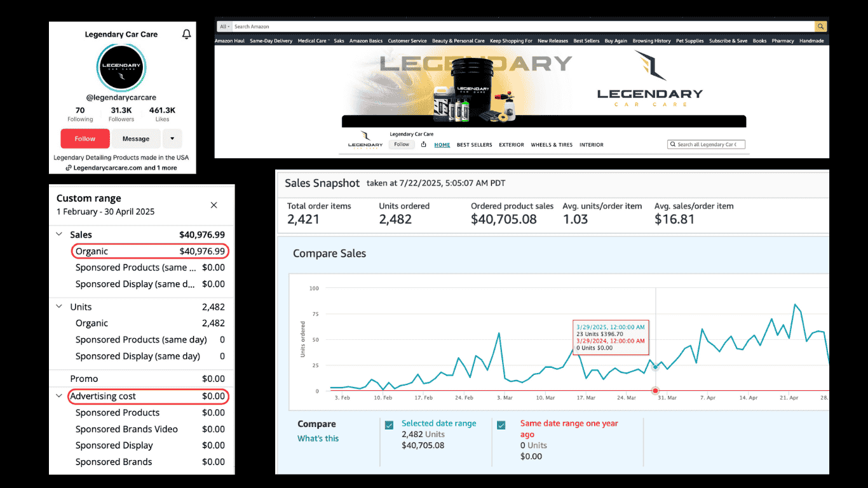868x488 pixels.
Task: Click the Sponsored Brands Video row
Action: 150,429
